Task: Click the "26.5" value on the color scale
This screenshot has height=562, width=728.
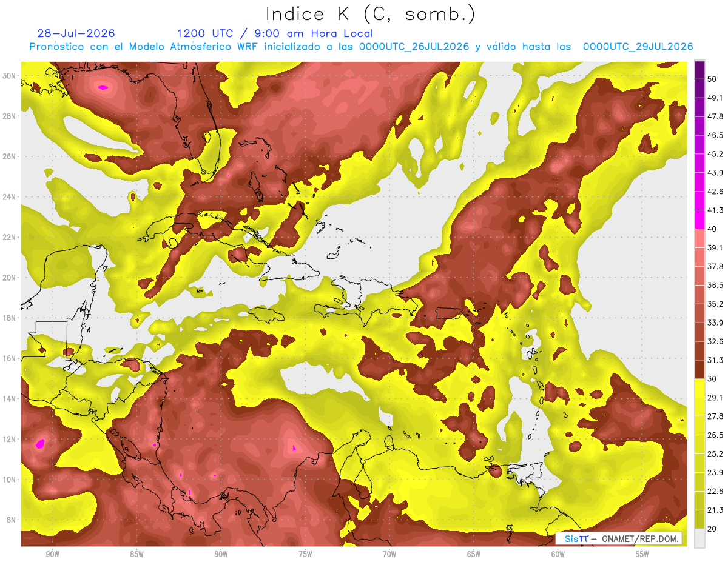Action: (715, 435)
